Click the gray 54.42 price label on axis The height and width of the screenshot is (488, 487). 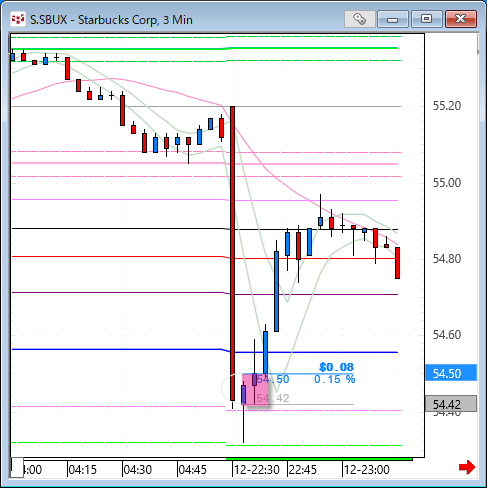[x=451, y=404]
